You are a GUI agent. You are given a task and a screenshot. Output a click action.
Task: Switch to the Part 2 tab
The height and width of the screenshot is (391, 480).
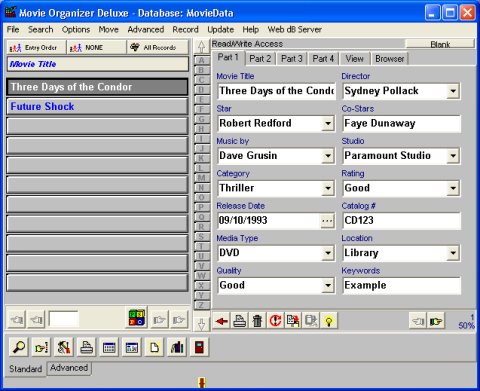click(260, 59)
